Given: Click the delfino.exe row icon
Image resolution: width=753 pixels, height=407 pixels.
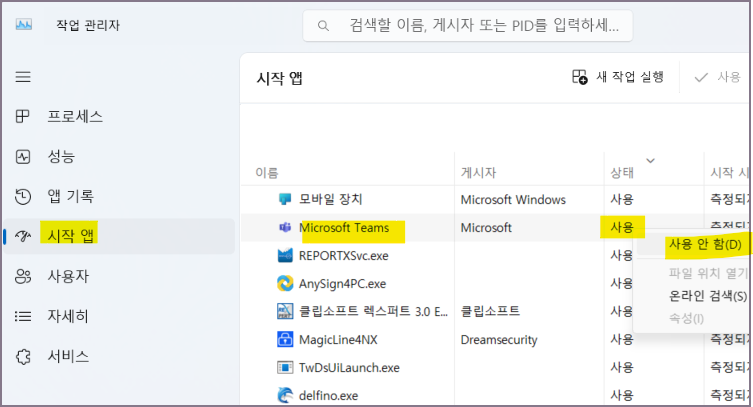Looking at the screenshot, I should pyautogui.click(x=285, y=395).
